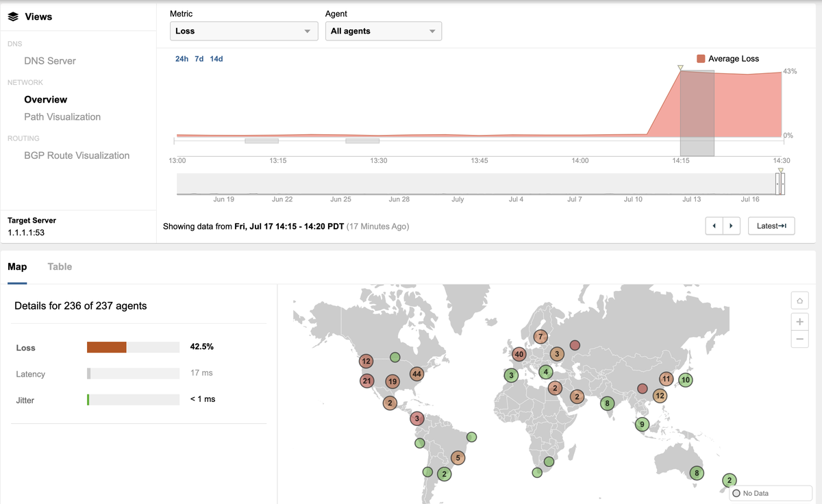Click the map cluster labeled 11

click(x=666, y=379)
